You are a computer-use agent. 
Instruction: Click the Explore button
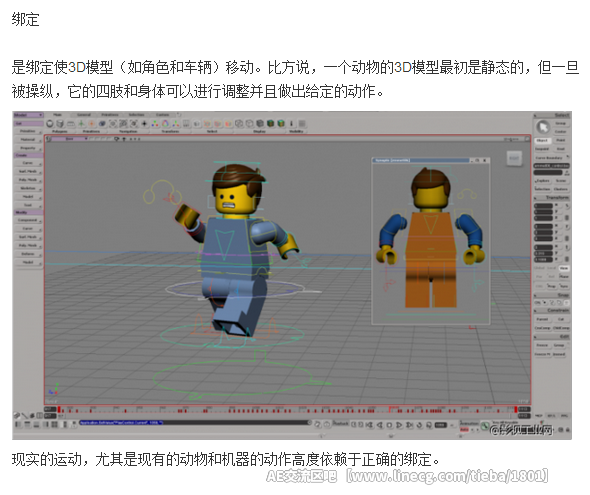coord(542,181)
